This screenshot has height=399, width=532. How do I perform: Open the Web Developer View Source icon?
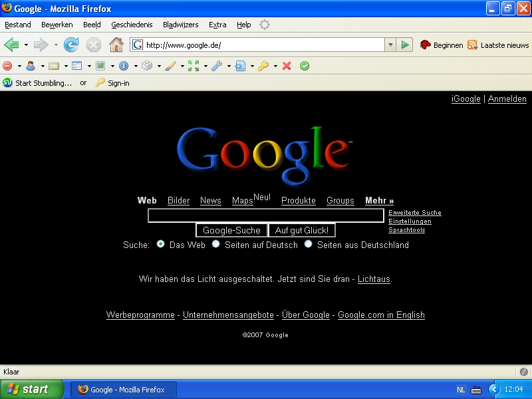(x=240, y=66)
